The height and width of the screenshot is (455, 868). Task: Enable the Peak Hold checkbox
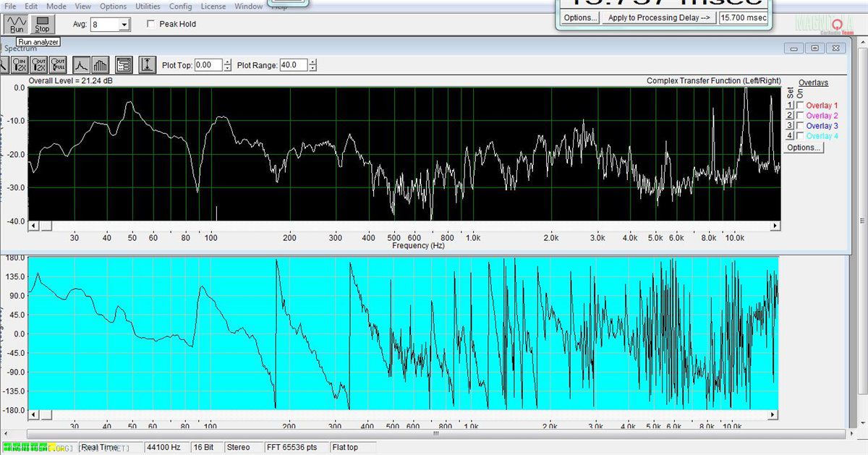tap(150, 24)
